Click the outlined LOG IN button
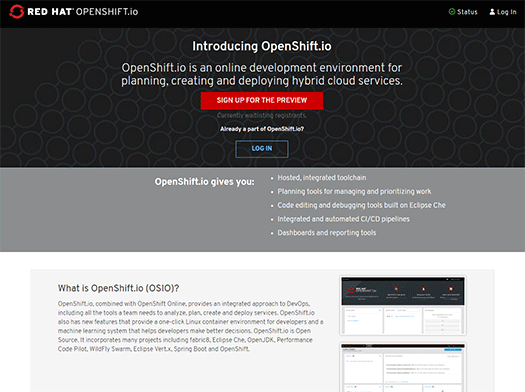 [262, 149]
